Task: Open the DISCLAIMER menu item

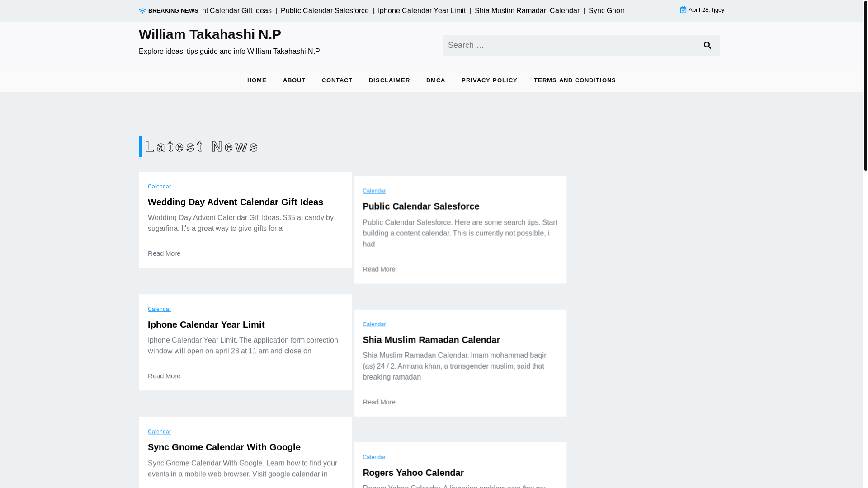Action: click(389, 80)
